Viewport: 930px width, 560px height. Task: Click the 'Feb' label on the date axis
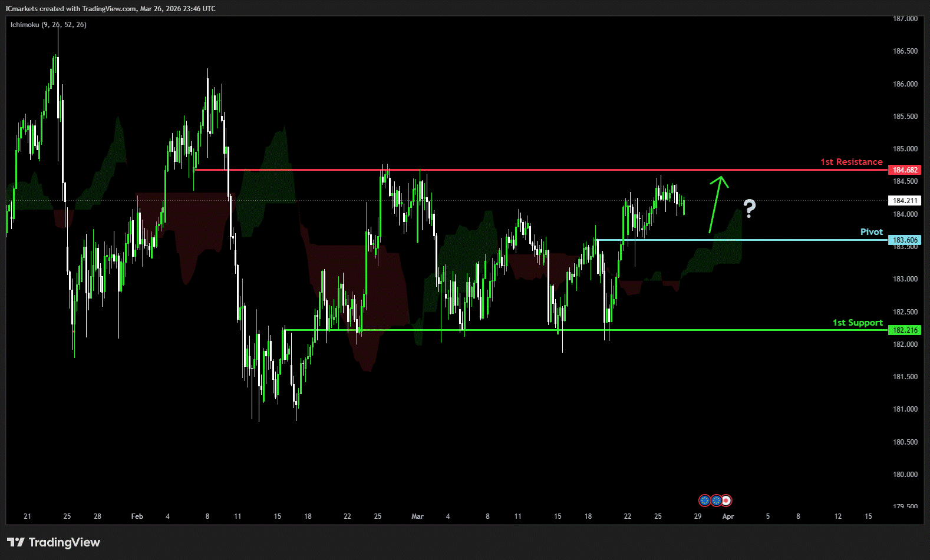(x=137, y=516)
